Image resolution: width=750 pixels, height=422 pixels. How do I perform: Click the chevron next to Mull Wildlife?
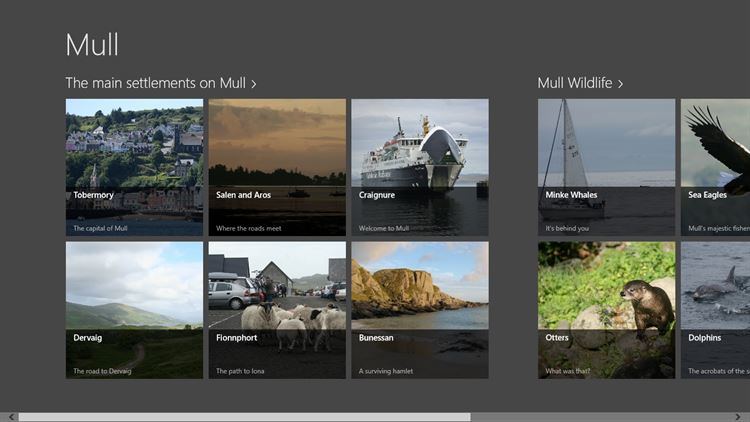620,84
